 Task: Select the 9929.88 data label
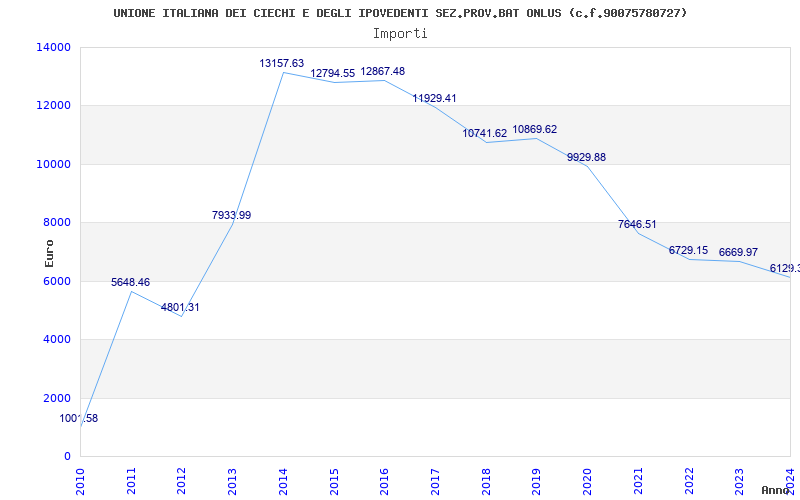coord(586,157)
